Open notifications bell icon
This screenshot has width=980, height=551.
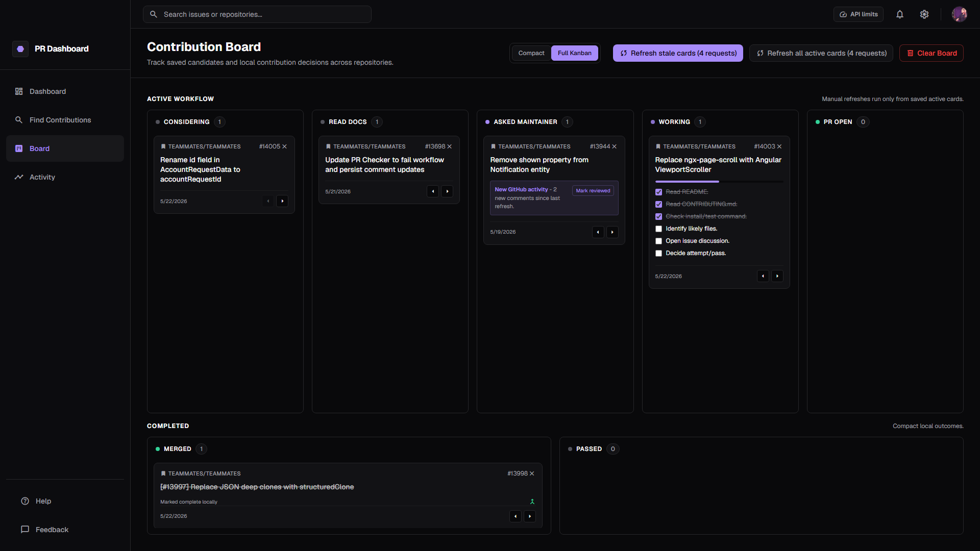[900, 14]
